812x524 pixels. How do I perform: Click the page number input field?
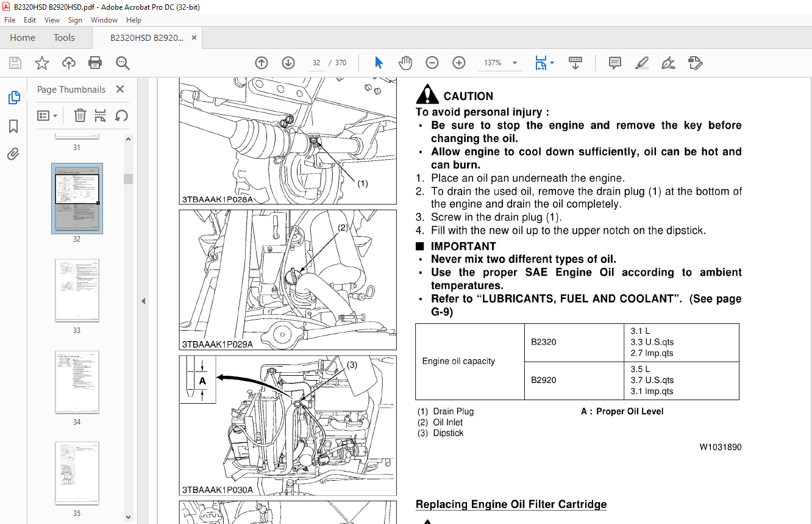[316, 63]
